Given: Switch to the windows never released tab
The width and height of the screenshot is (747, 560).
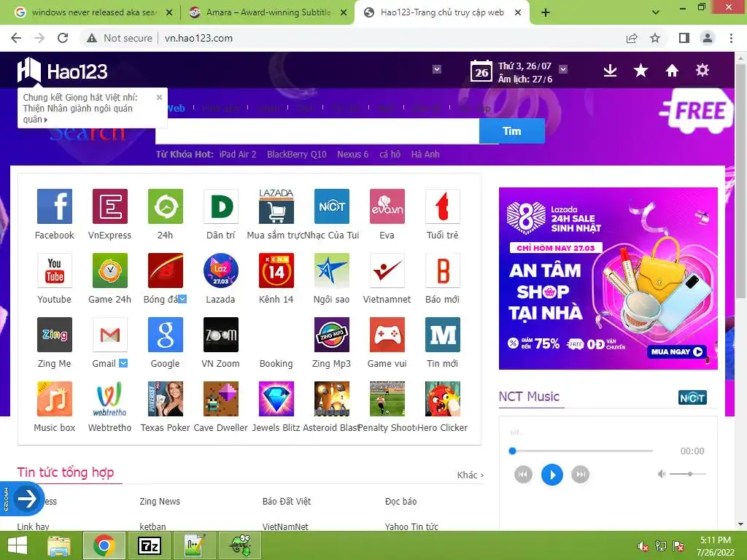Looking at the screenshot, I should (x=94, y=12).
